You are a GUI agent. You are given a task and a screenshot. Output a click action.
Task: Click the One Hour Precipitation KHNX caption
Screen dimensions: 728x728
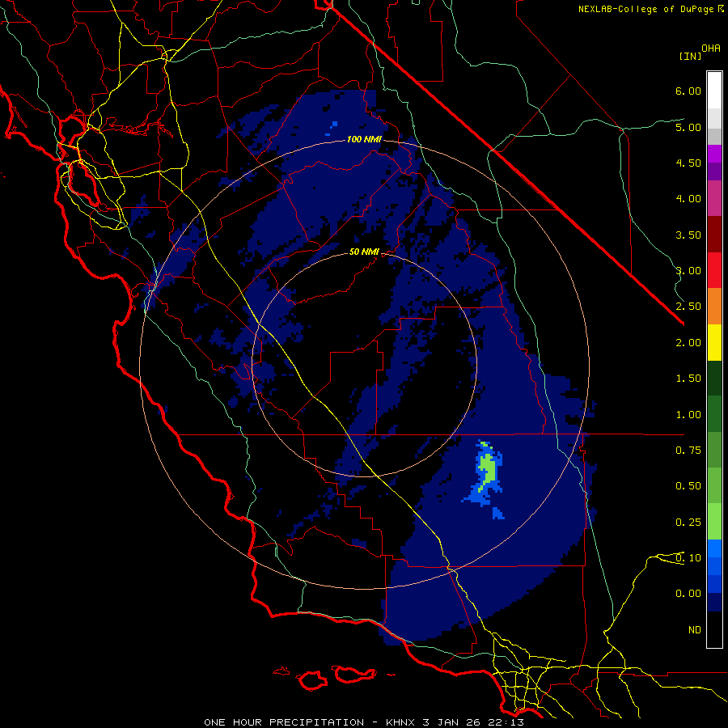[x=364, y=722]
